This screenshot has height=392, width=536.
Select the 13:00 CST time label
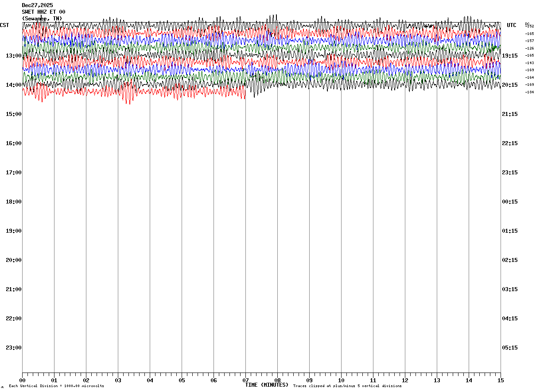pyautogui.click(x=14, y=56)
